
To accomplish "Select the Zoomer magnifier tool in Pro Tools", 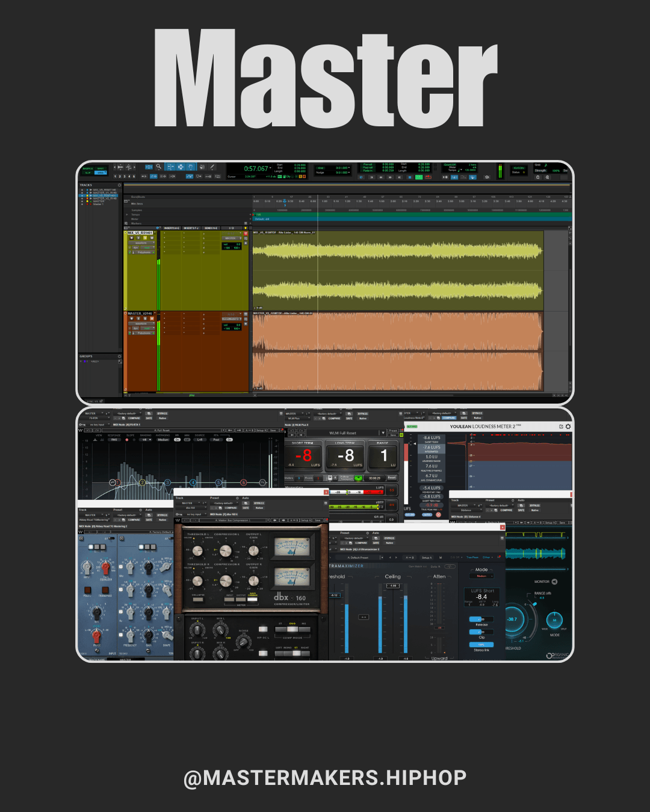I will pos(158,166).
